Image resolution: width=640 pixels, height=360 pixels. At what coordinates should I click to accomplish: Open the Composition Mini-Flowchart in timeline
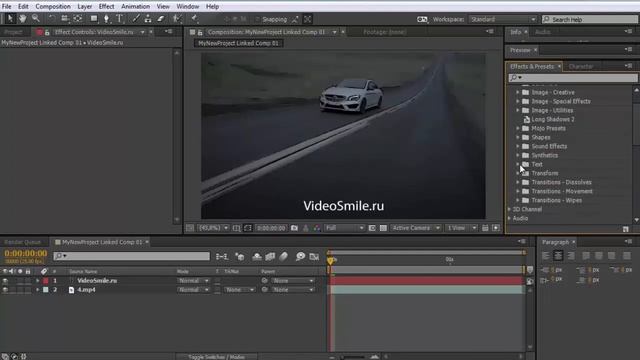pyautogui.click(x=222, y=256)
